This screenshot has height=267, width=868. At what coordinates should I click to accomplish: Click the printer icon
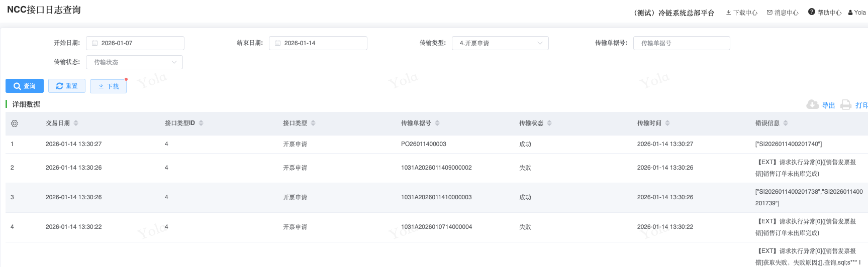[x=846, y=104]
